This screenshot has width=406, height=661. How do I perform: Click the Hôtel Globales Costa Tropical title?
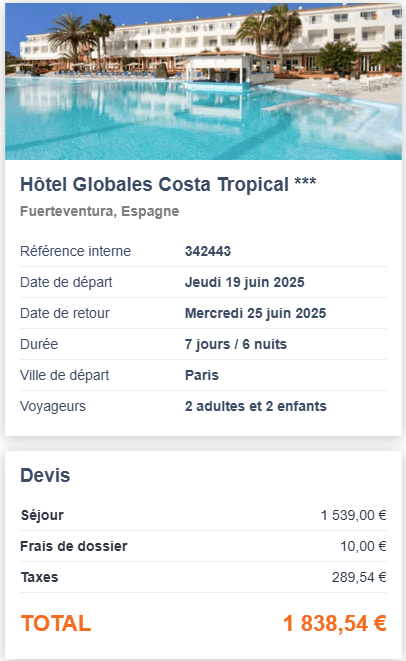155,185
